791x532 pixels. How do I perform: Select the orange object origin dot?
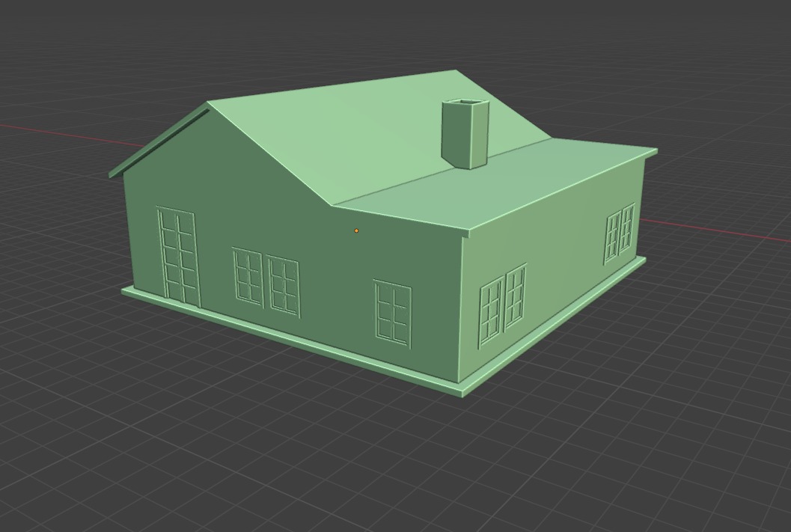click(356, 231)
